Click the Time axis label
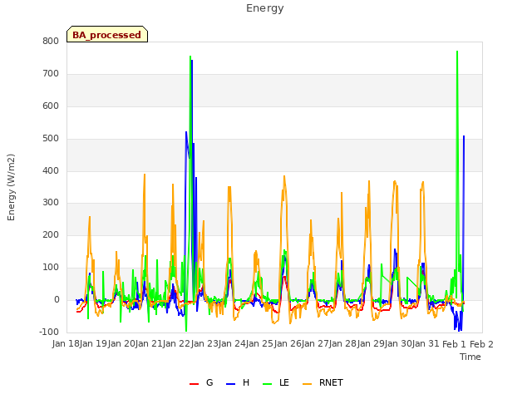The image size is (532, 399). (x=470, y=357)
